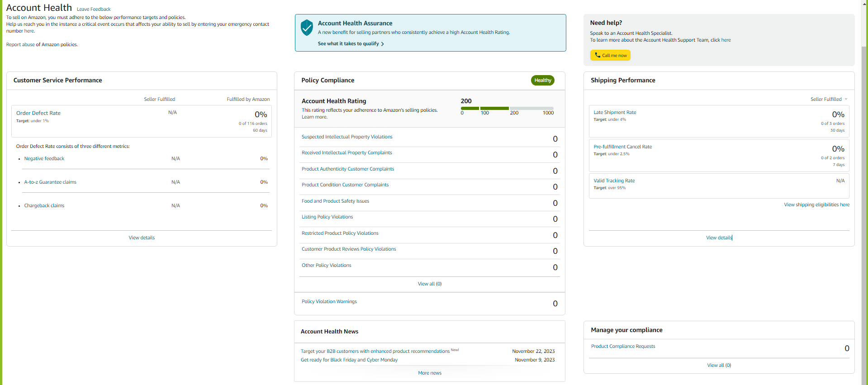Open the emergency contact number 'here' link
Screen dimensions: 868x385
(29, 31)
